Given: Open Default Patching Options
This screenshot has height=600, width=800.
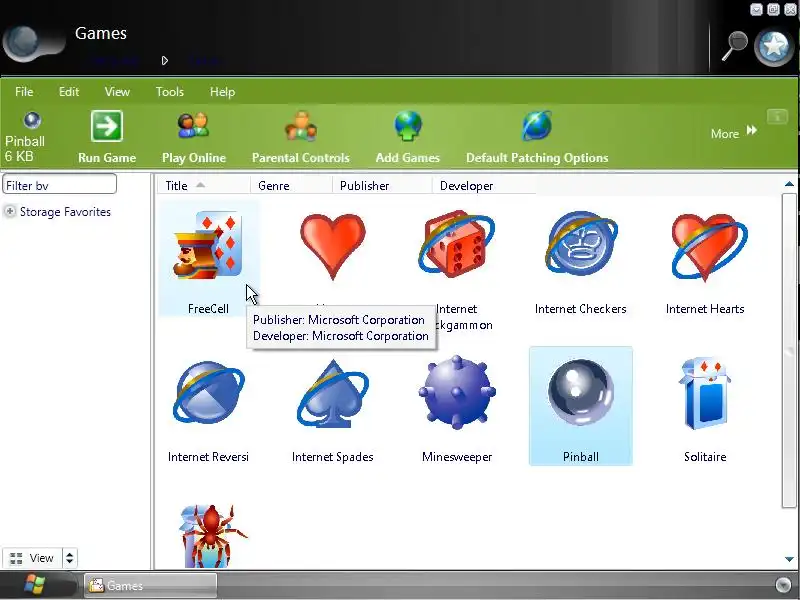Looking at the screenshot, I should 537,137.
